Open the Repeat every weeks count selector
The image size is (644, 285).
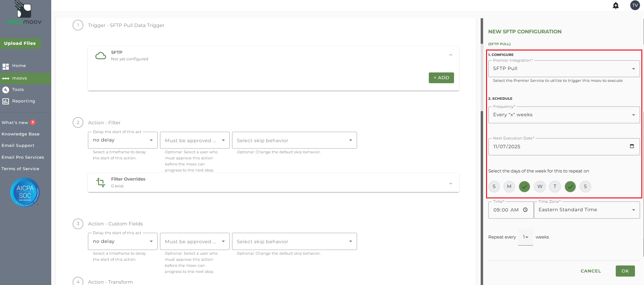(x=525, y=237)
